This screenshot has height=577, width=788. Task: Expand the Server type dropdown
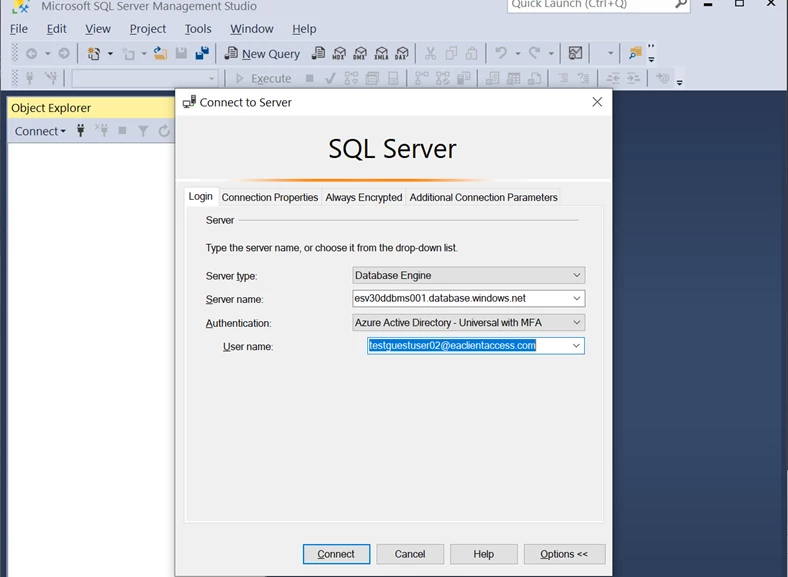(577, 275)
